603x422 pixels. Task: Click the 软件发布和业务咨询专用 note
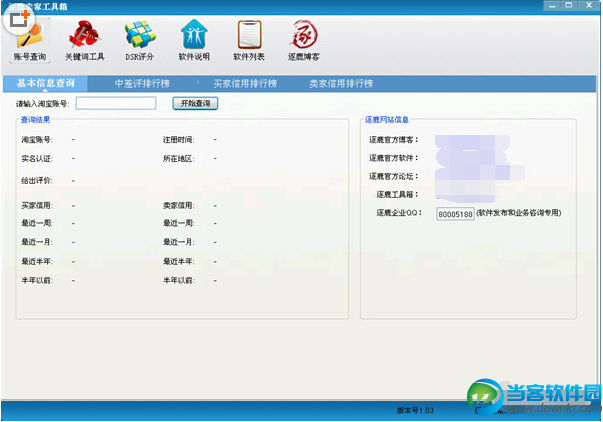519,213
